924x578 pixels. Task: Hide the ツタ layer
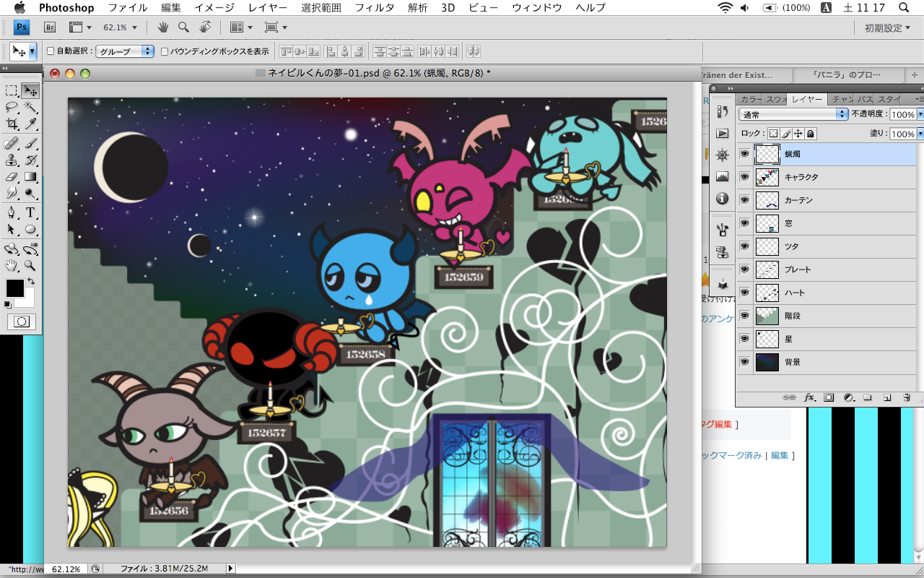point(744,246)
